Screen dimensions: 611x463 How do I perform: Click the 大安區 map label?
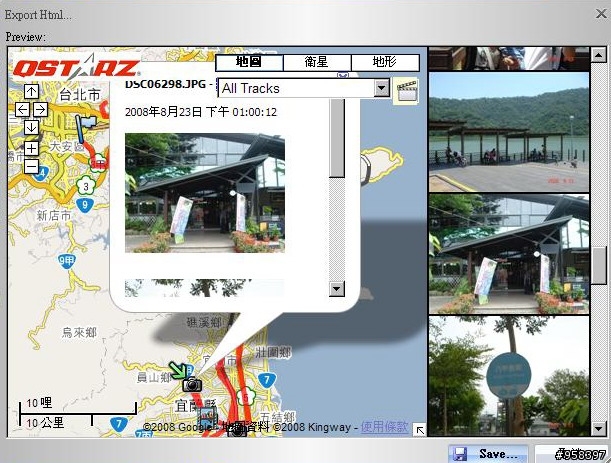pos(67,146)
